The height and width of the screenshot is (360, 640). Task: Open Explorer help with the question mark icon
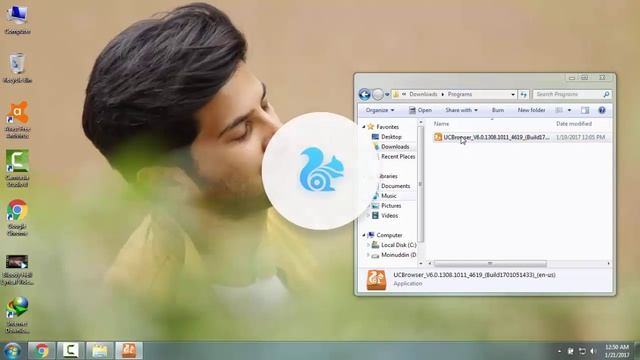point(602,110)
